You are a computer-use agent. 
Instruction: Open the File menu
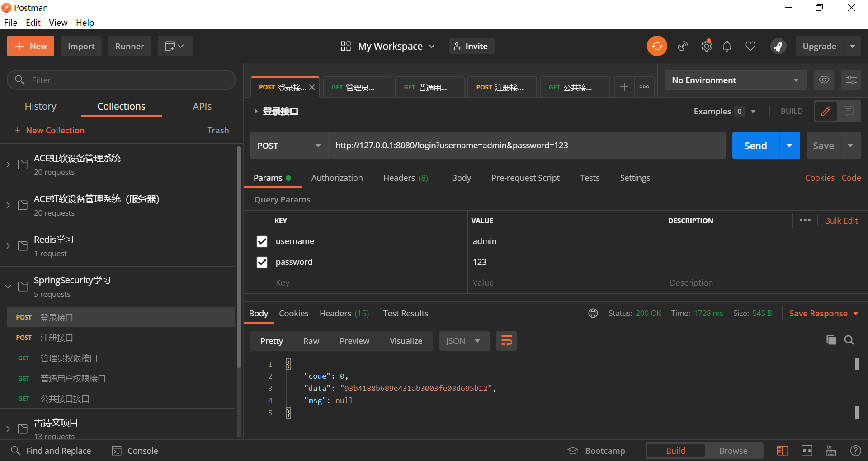[10, 23]
